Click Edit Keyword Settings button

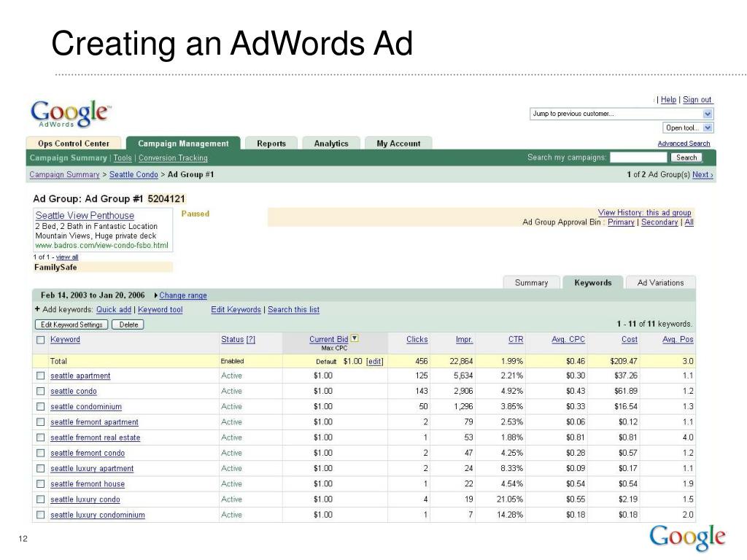tap(71, 324)
